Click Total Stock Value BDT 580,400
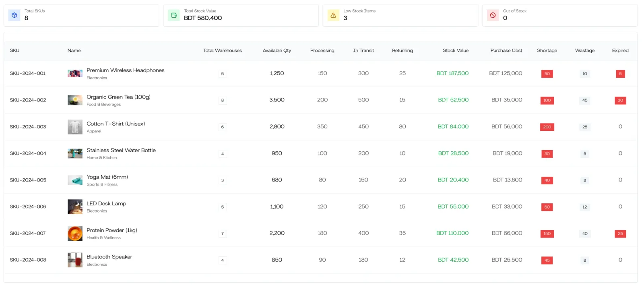 click(203, 18)
